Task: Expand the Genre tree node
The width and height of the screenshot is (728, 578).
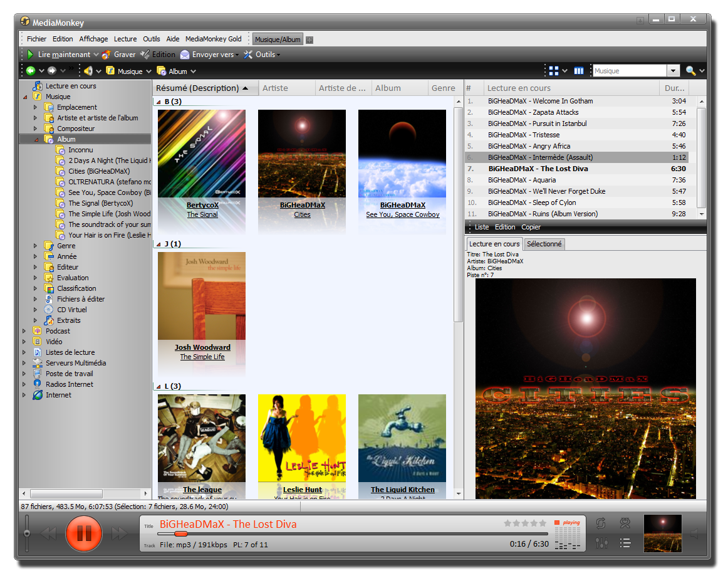Action: click(x=36, y=246)
